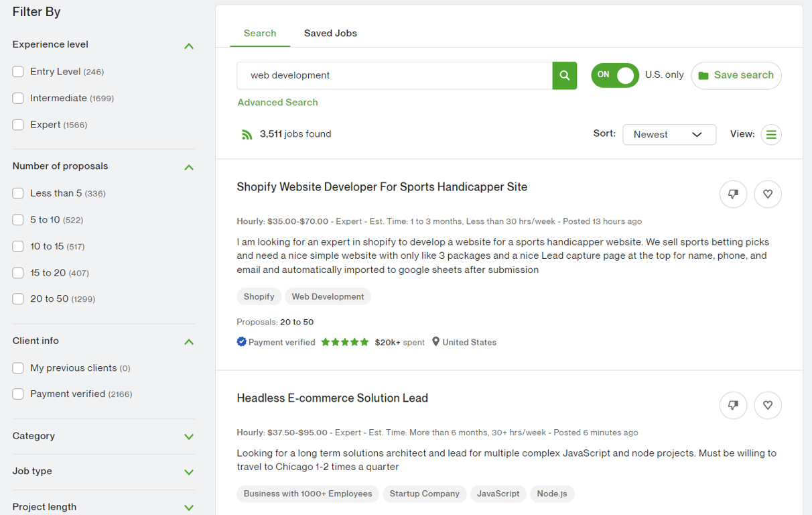Enable the Payment verified client filter
The image size is (812, 515).
(x=17, y=394)
